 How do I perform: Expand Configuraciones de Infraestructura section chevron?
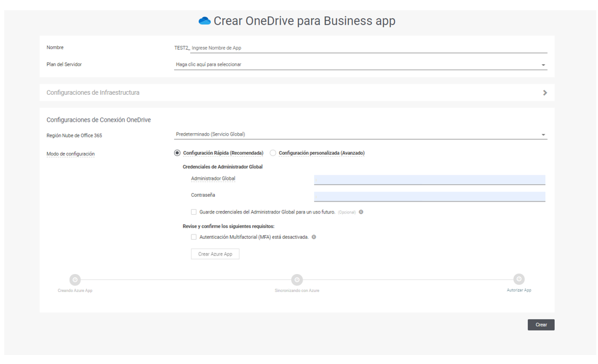click(x=545, y=92)
